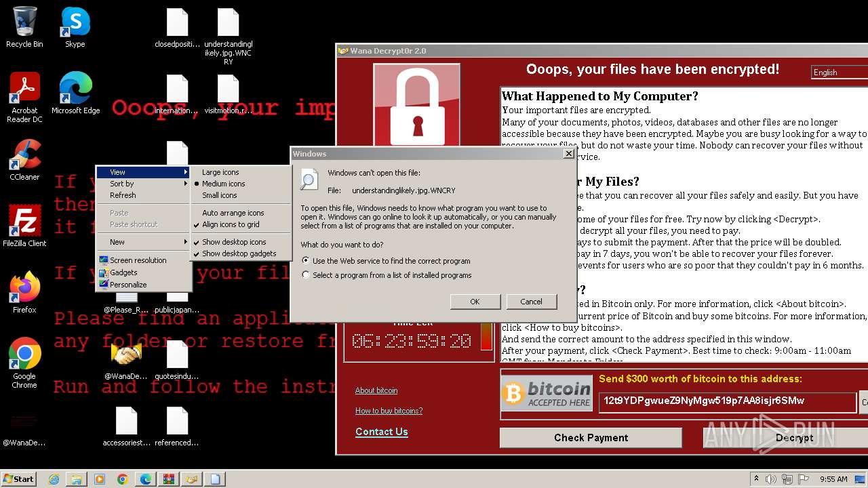The width and height of the screenshot is (868, 488).
Task: Open 'How to buy bitcoins?' link
Action: pyautogui.click(x=389, y=411)
